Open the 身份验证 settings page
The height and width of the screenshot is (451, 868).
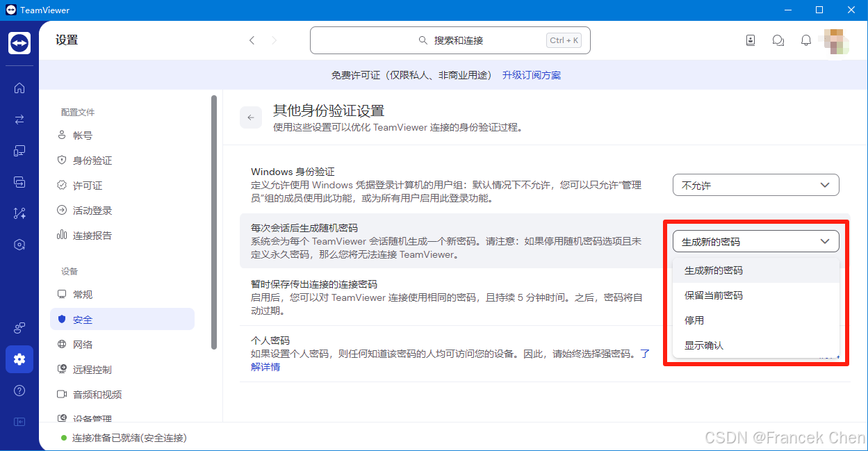coord(122,161)
